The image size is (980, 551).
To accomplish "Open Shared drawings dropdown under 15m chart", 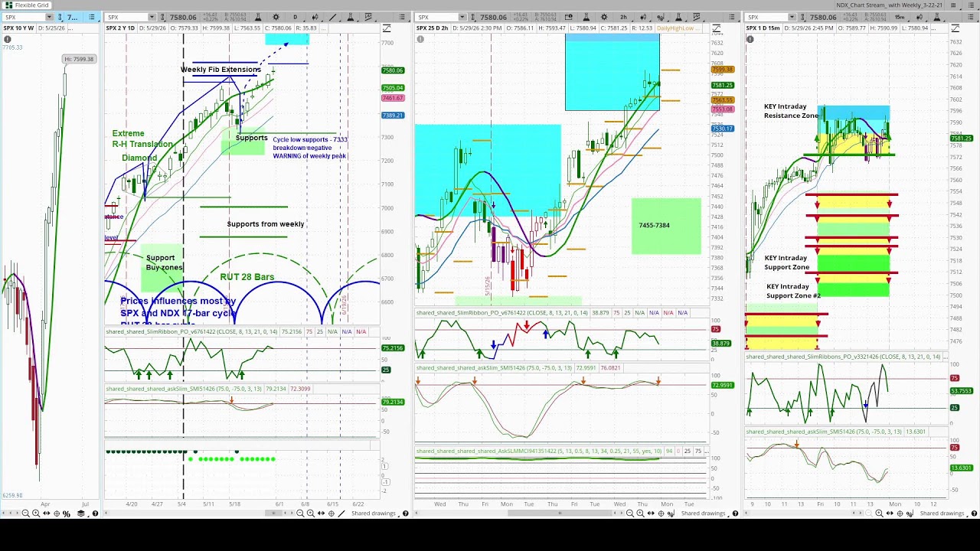I will pyautogui.click(x=944, y=513).
